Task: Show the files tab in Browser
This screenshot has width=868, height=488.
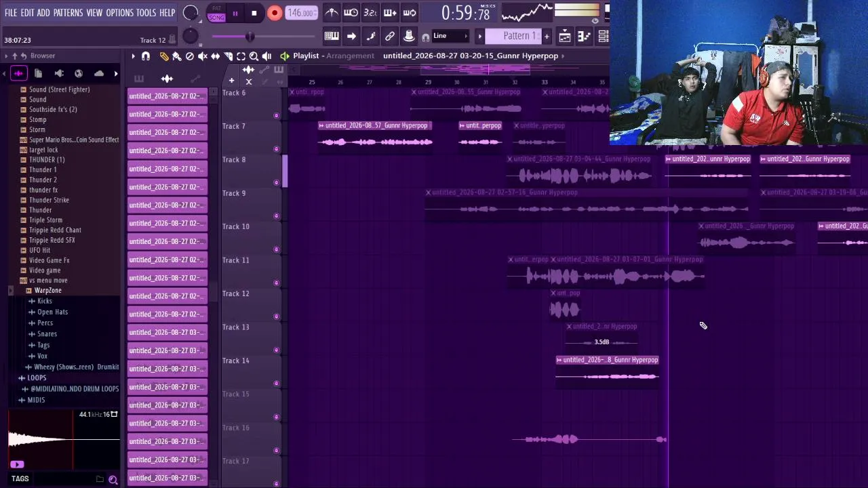Action: 39,73
